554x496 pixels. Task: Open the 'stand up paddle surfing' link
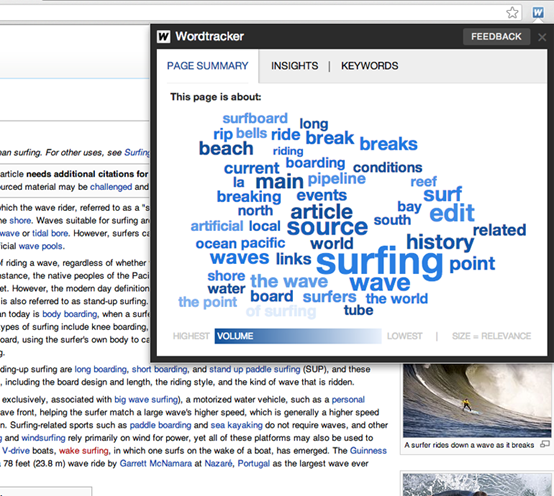tap(254, 370)
